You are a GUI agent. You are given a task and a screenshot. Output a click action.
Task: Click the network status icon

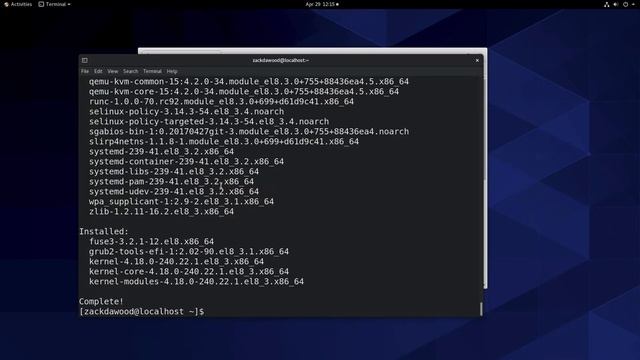coord(607,4)
